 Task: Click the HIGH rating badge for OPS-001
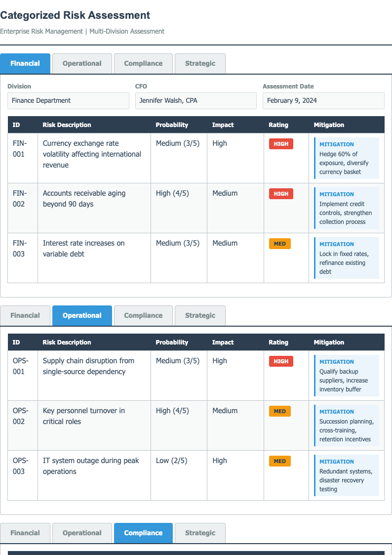tap(281, 361)
